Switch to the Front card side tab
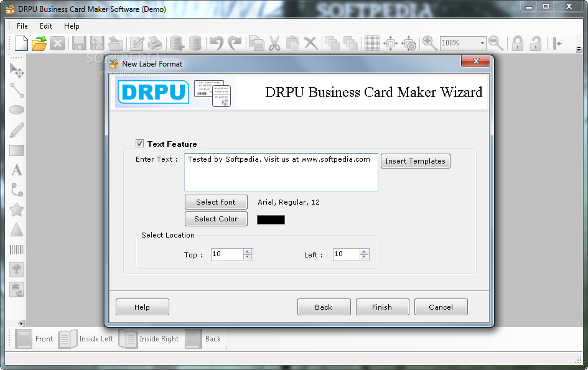This screenshot has width=588, height=370. click(x=34, y=339)
